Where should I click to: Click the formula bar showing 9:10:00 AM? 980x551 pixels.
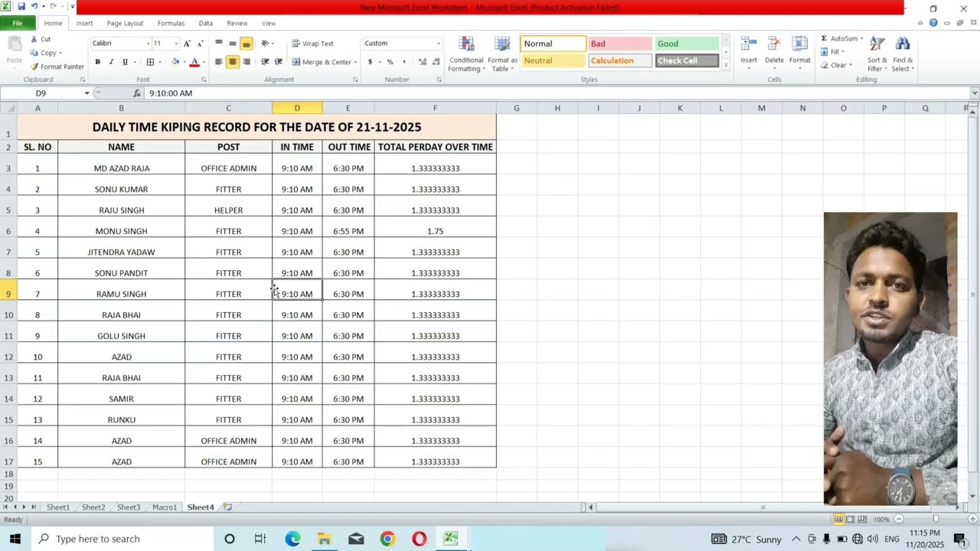click(557, 93)
